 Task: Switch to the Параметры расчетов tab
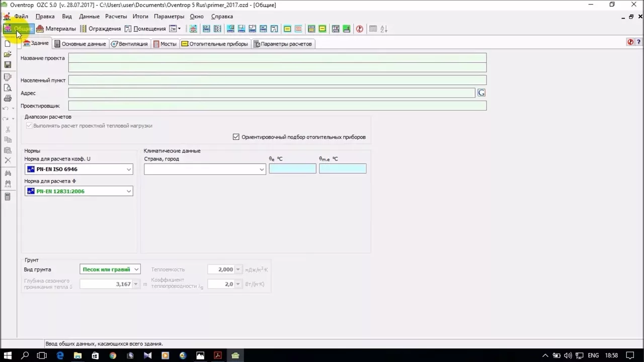(x=283, y=44)
